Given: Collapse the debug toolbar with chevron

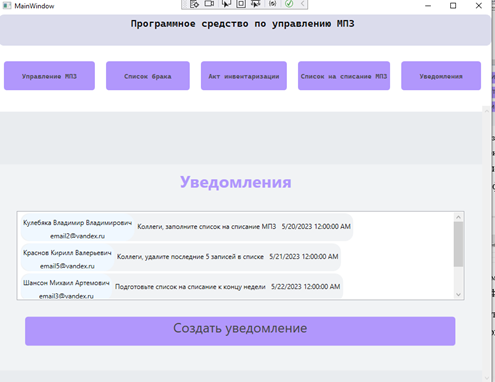Looking at the screenshot, I should pos(302,4).
